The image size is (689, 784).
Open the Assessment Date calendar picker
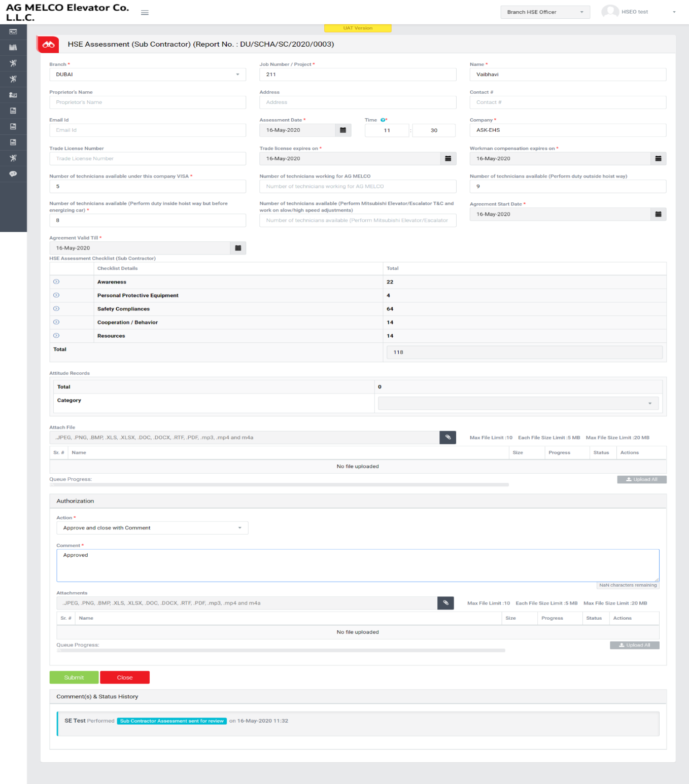tap(343, 130)
